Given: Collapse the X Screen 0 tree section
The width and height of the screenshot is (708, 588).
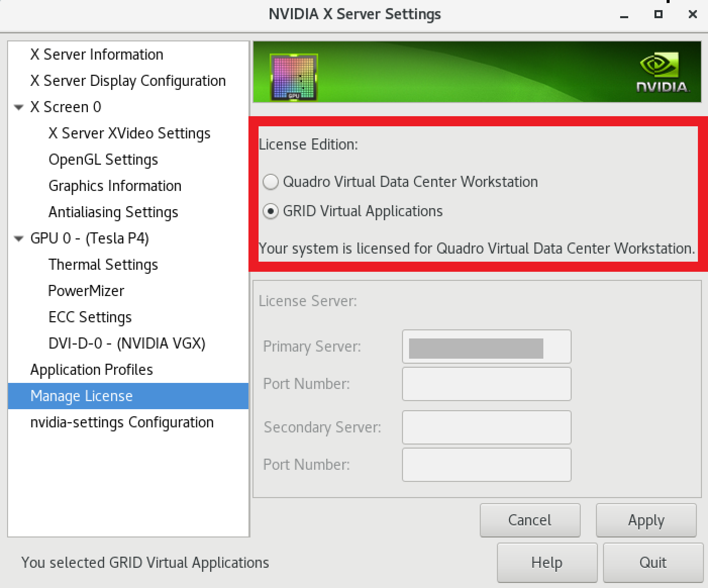Looking at the screenshot, I should coord(19,107).
